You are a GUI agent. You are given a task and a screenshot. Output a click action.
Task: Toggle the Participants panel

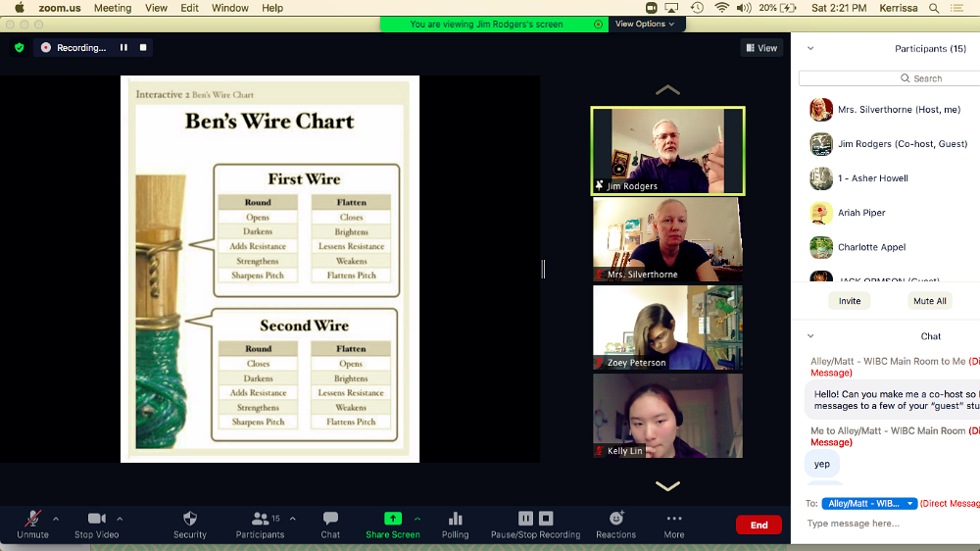260,525
